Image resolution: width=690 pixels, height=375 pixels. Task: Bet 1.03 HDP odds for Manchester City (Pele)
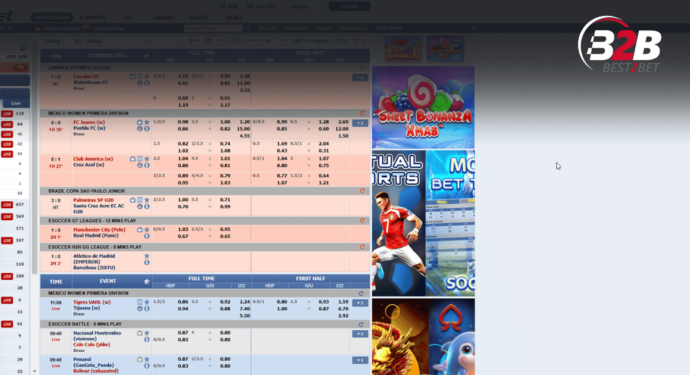[x=183, y=229]
